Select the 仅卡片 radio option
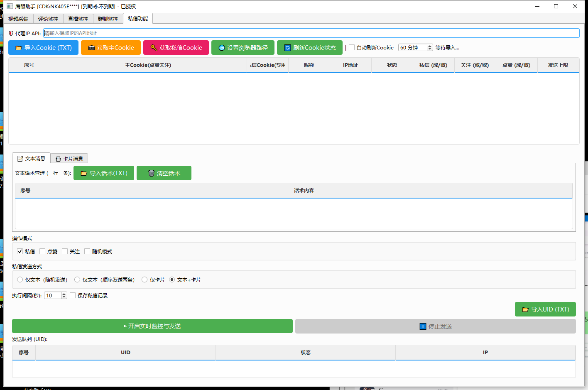This screenshot has width=588, height=390. click(x=145, y=280)
